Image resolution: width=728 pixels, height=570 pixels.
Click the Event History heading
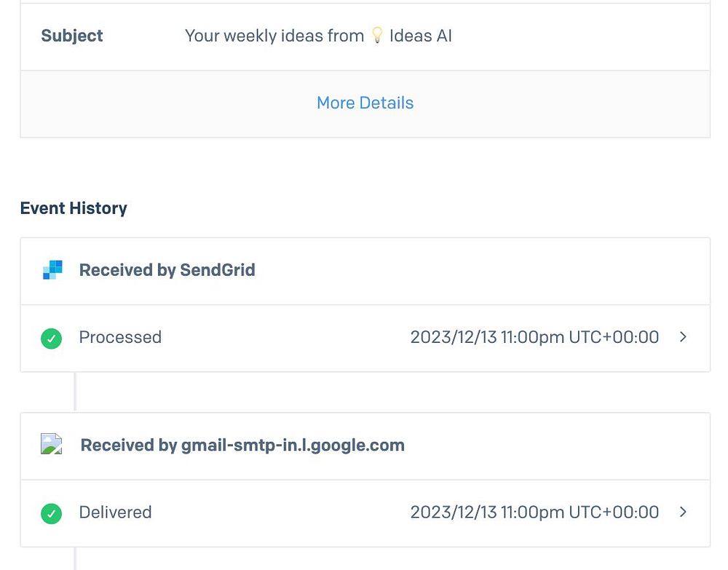(x=74, y=208)
